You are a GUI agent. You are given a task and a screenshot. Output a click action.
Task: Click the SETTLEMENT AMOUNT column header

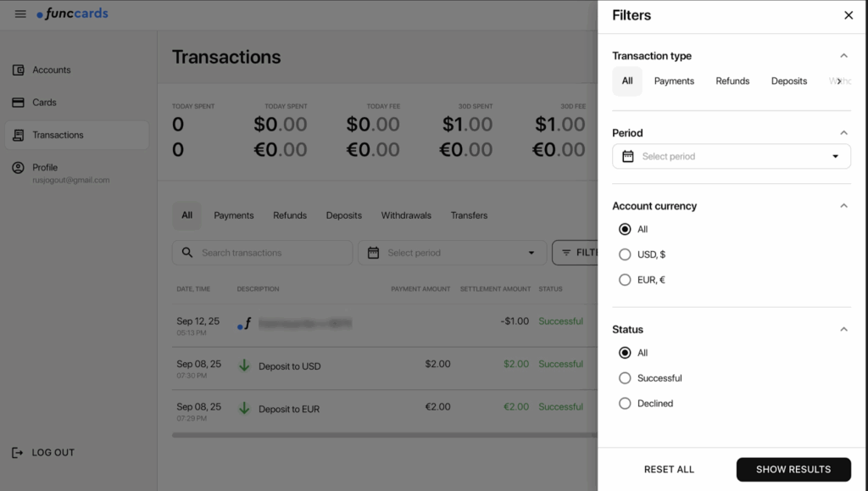(x=495, y=289)
